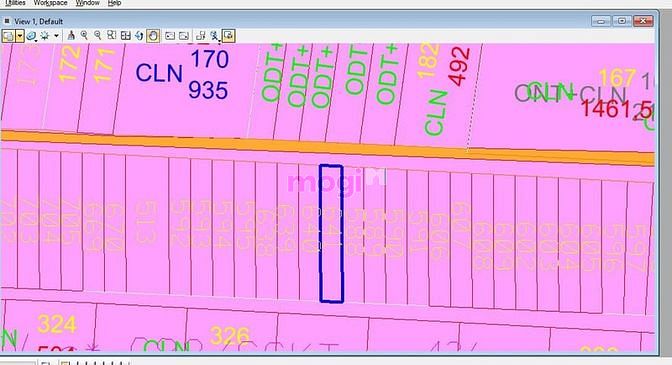The width and height of the screenshot is (672, 365).
Task: Click the green rotated CLN label near 182
Action: (x=436, y=113)
